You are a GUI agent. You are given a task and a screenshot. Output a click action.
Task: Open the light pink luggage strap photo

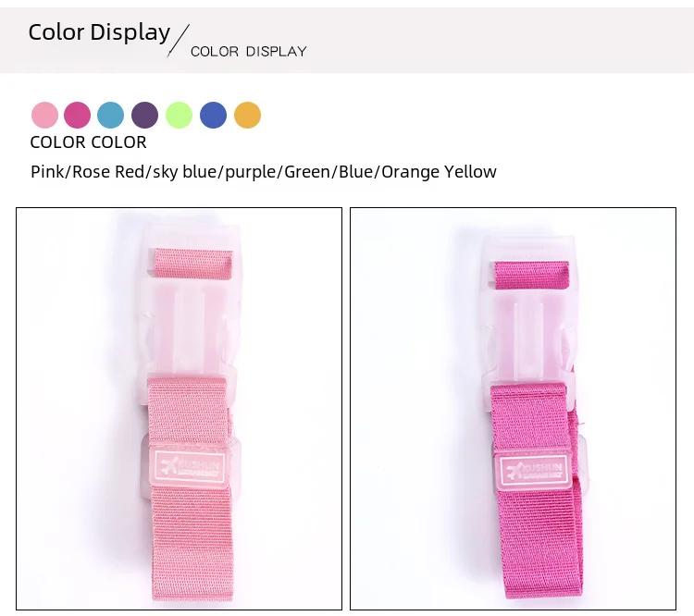click(x=180, y=409)
